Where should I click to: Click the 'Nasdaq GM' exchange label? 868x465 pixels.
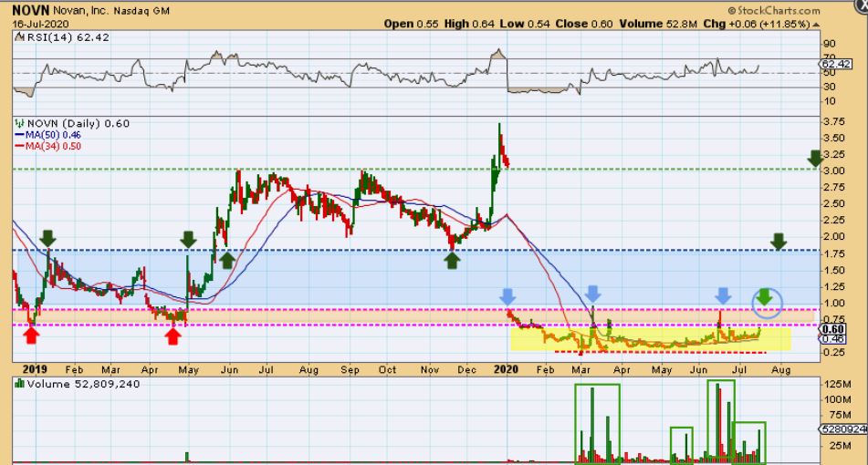point(141,11)
